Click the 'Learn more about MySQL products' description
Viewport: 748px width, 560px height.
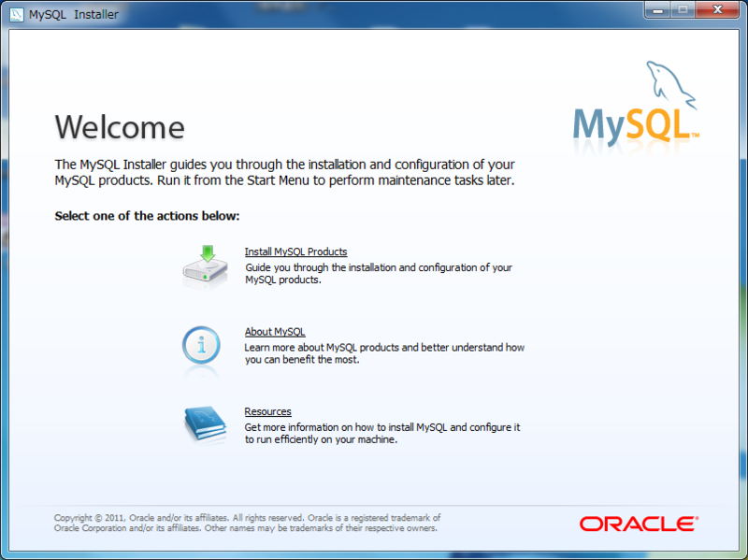pos(384,353)
